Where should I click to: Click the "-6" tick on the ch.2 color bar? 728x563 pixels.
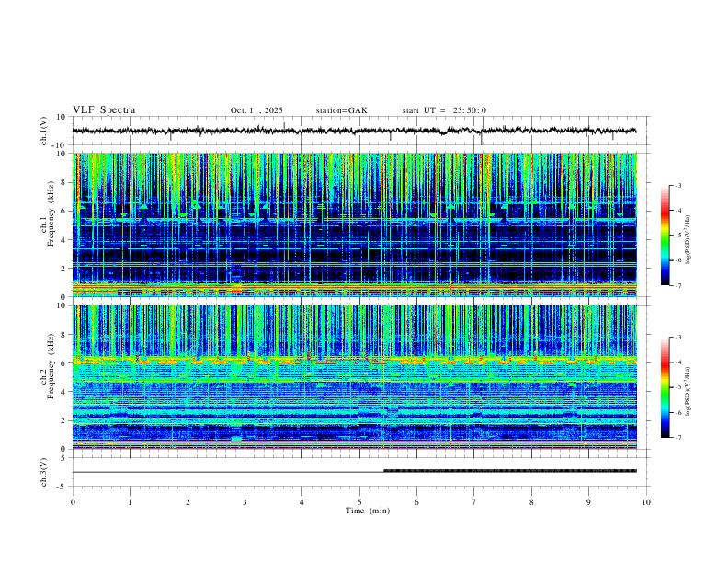coord(677,412)
